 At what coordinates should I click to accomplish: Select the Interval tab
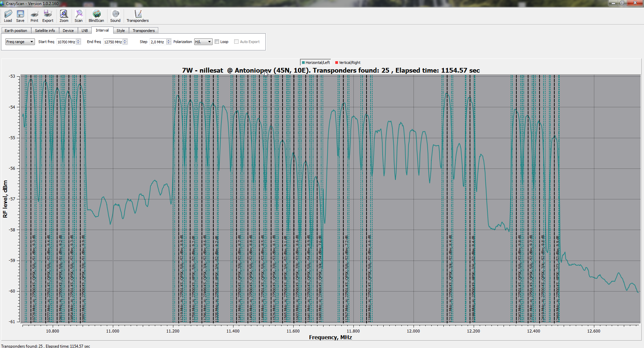[x=102, y=30]
